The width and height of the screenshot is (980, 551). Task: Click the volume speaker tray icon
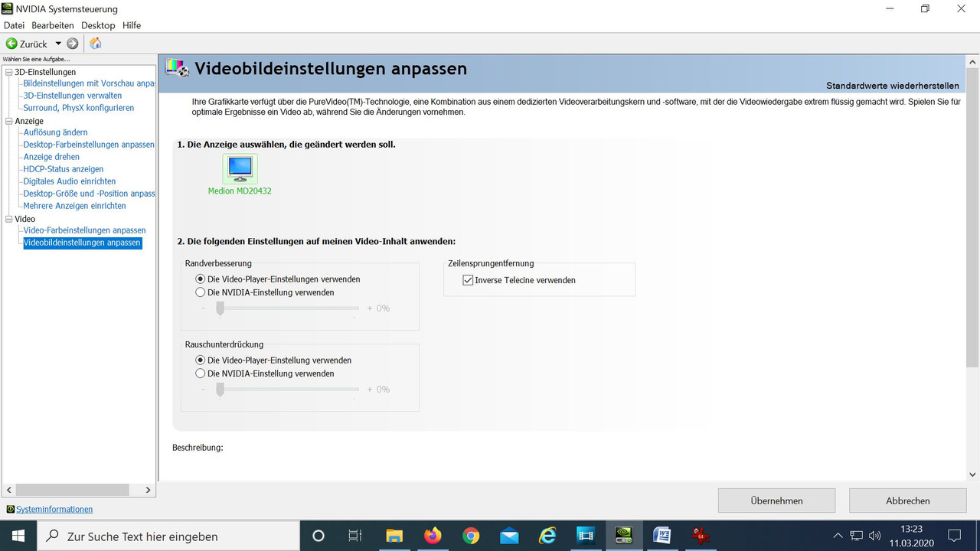point(875,536)
